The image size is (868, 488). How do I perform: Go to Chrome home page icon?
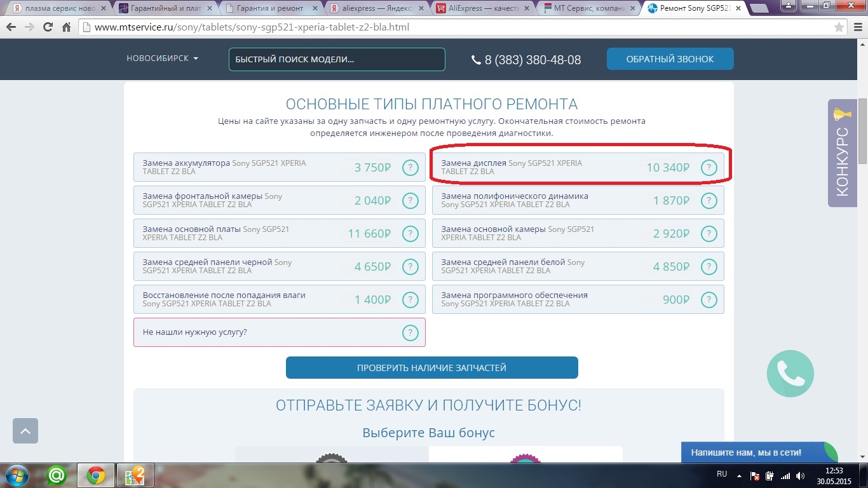66,27
